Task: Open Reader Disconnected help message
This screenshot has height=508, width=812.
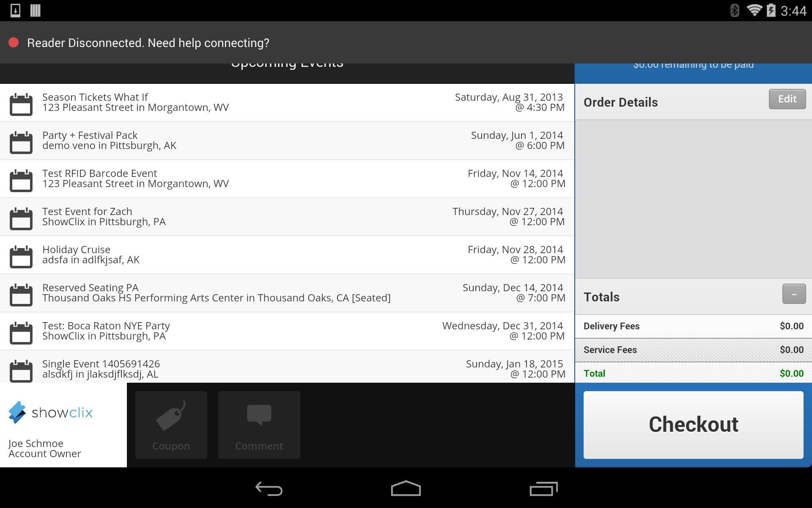Action: (148, 43)
